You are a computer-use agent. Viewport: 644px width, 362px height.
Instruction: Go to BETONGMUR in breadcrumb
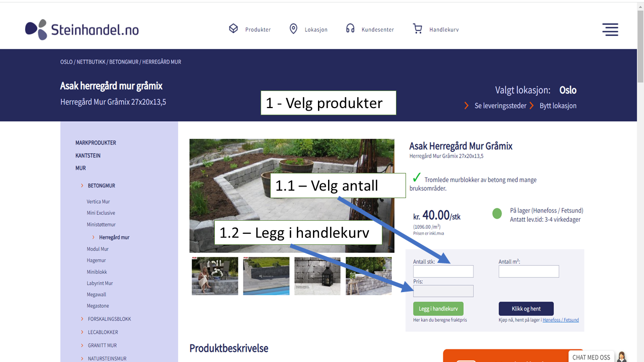[x=124, y=62]
